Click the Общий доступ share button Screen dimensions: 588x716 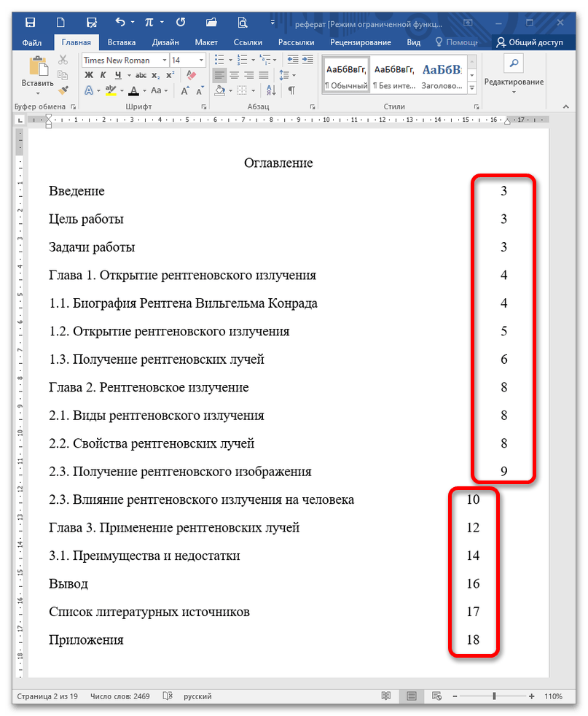(530, 42)
